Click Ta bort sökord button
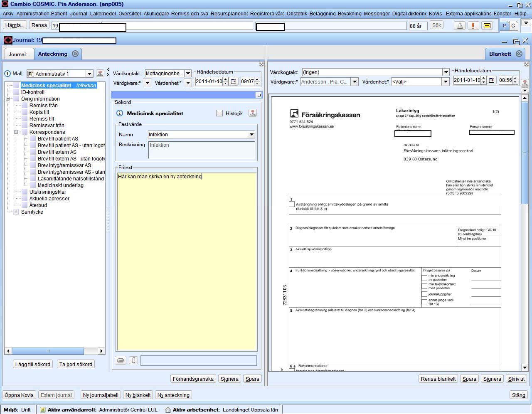This screenshot has height=414, width=532. (x=76, y=364)
